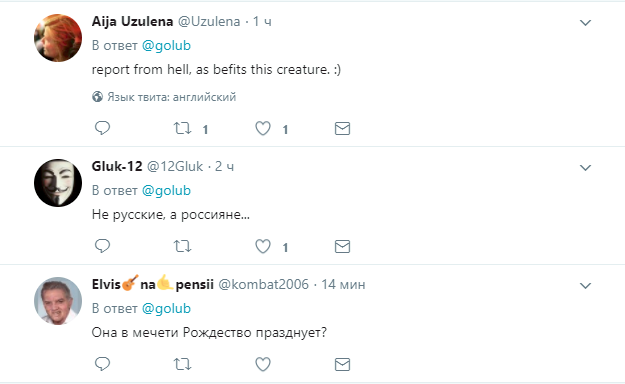Reply to the Elvis na pensii tweet
The height and width of the screenshot is (384, 625).
(102, 364)
